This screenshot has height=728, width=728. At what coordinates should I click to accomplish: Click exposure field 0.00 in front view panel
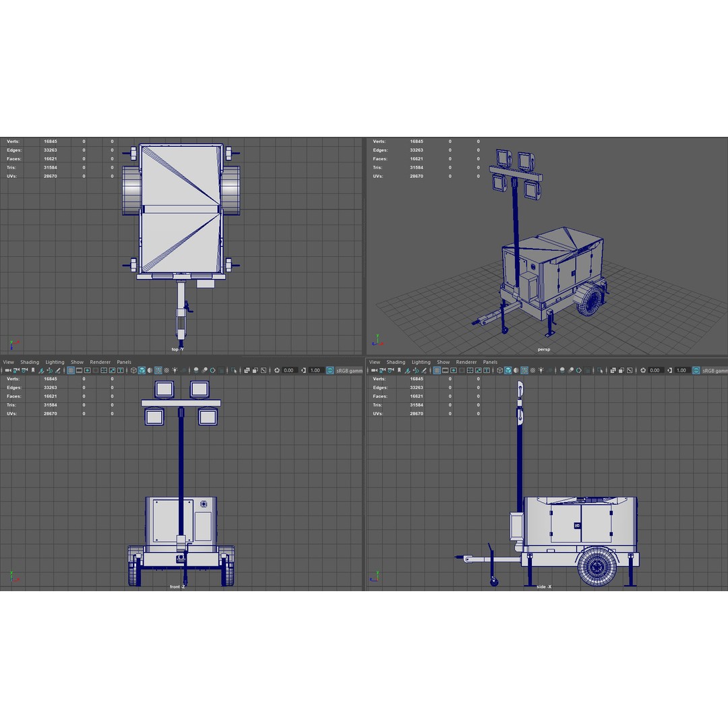point(289,370)
